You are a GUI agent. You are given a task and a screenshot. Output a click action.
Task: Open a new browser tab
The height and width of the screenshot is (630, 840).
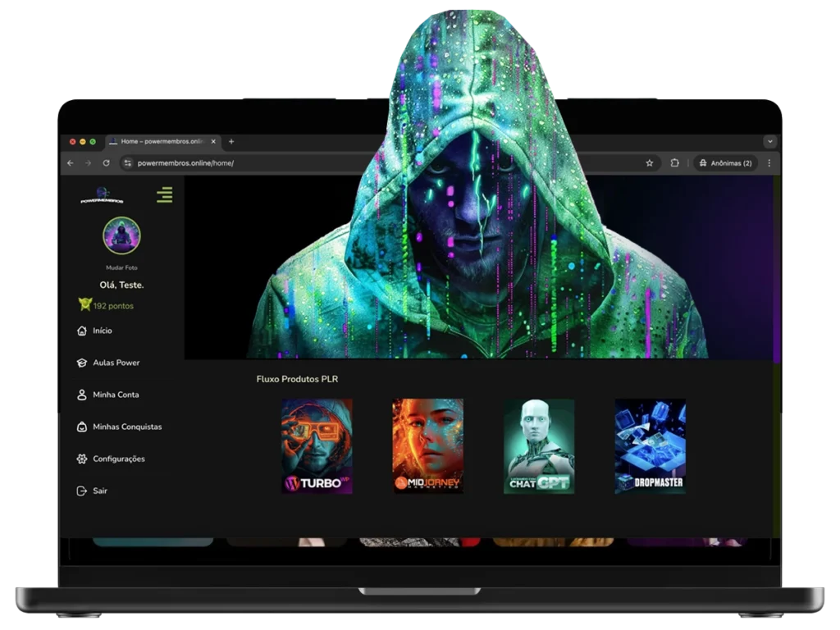click(231, 141)
